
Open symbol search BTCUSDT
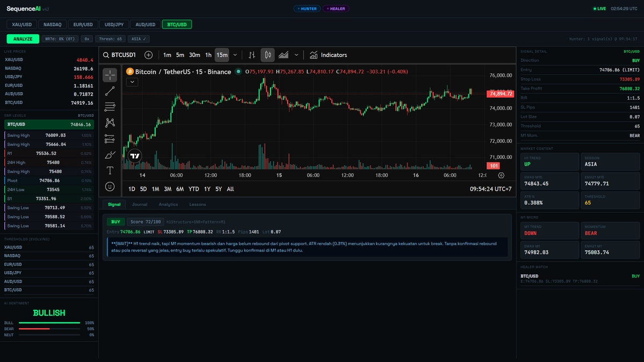coord(120,55)
